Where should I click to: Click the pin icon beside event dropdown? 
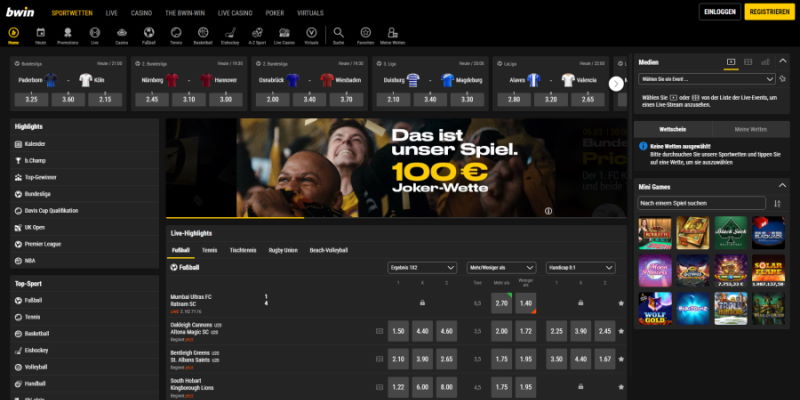tap(783, 79)
